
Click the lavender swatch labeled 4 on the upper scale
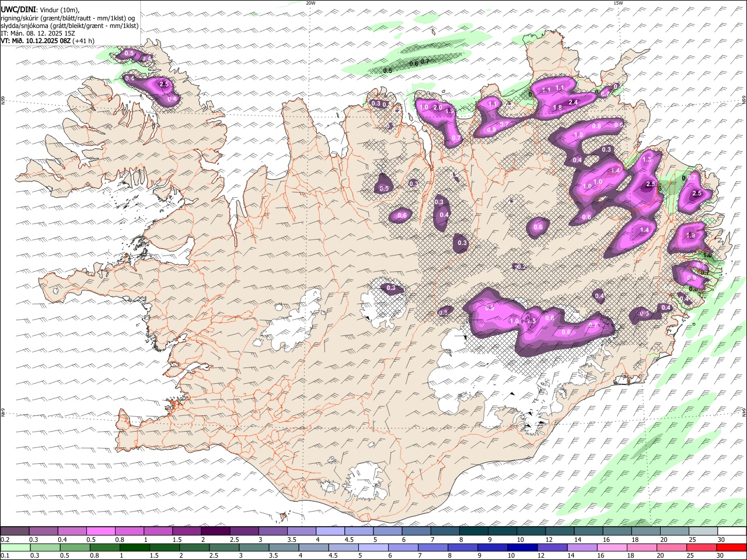click(x=330, y=531)
